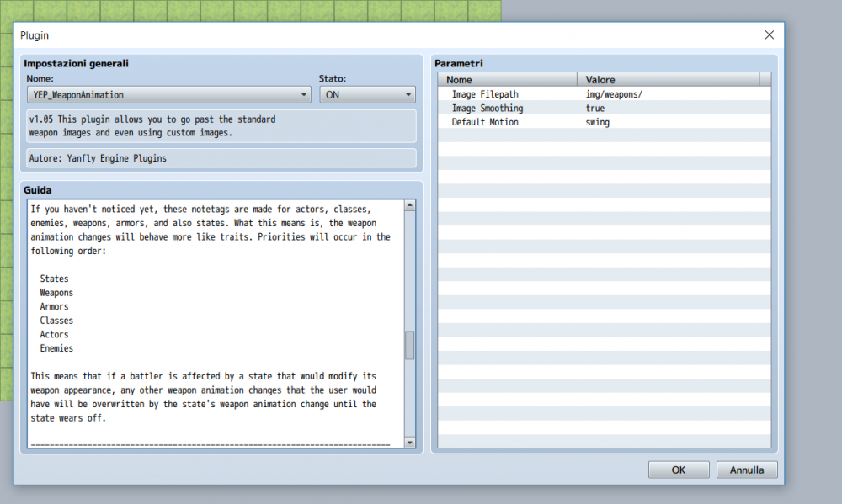The image size is (842, 504).
Task: Select the Default Motion parameter row
Action: pos(604,122)
